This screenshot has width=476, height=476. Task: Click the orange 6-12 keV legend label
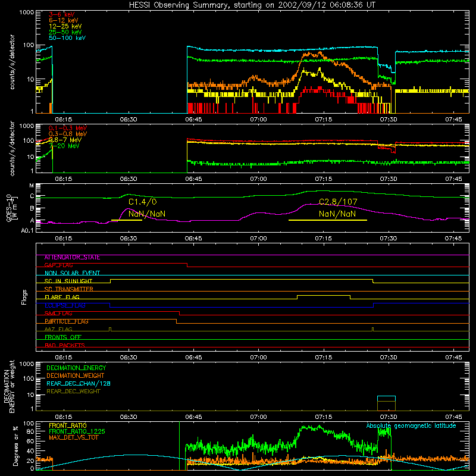pos(64,20)
